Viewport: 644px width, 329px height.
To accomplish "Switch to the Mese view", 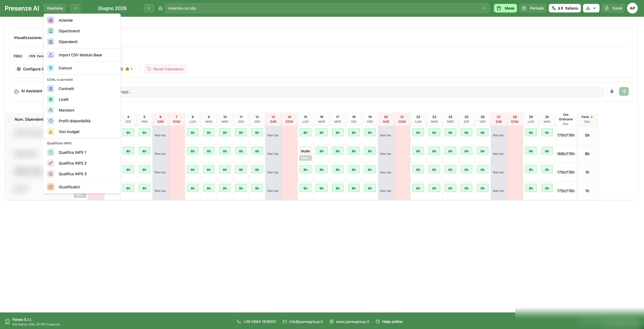I will [505, 8].
